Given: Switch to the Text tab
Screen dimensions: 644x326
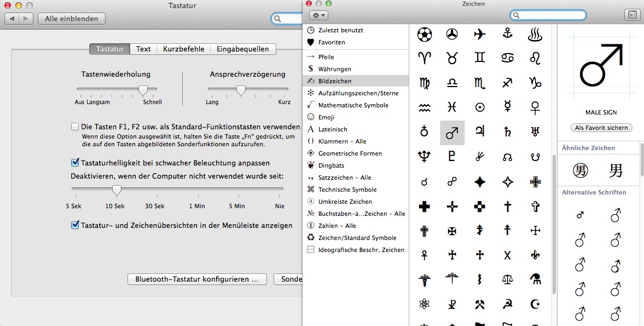Looking at the screenshot, I should click(143, 49).
